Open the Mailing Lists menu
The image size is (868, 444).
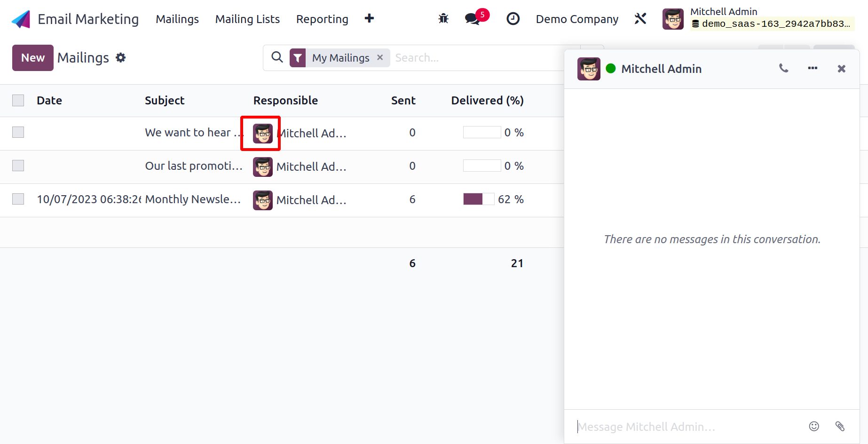pos(247,19)
